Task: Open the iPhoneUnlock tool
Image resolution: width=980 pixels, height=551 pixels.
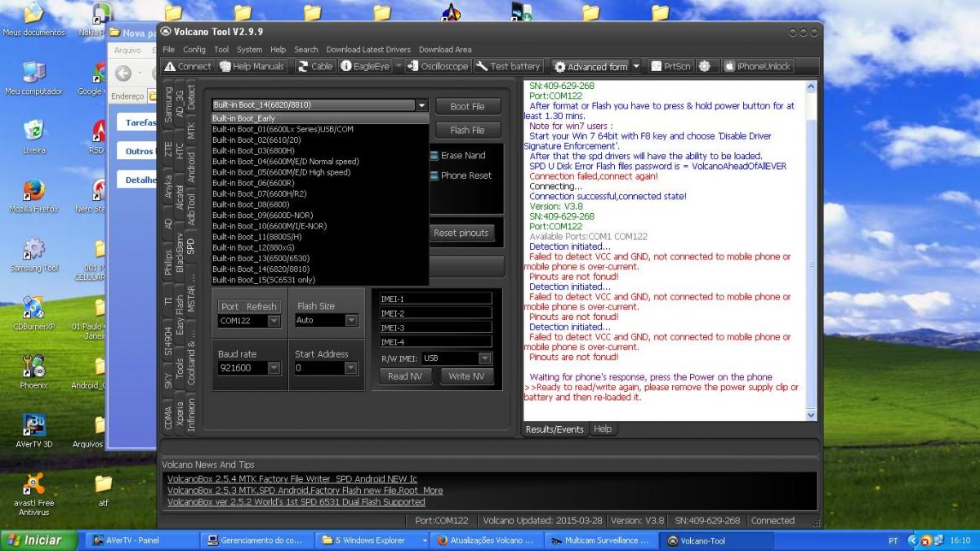Action: 757,66
